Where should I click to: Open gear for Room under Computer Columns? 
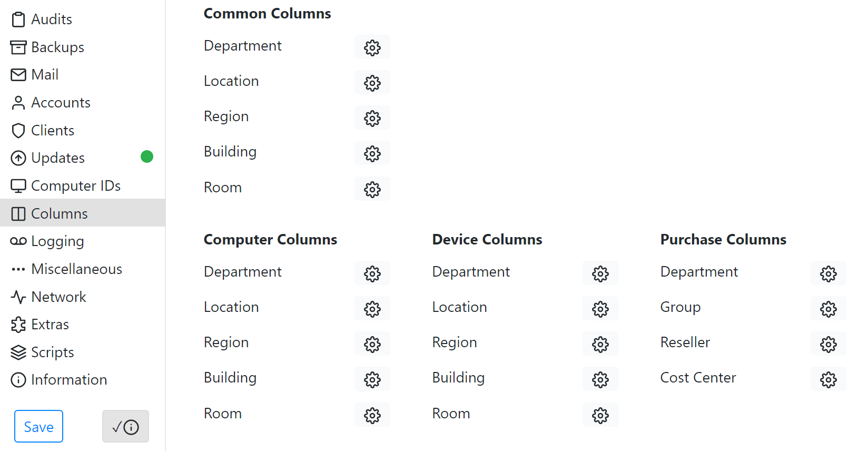[x=372, y=415]
